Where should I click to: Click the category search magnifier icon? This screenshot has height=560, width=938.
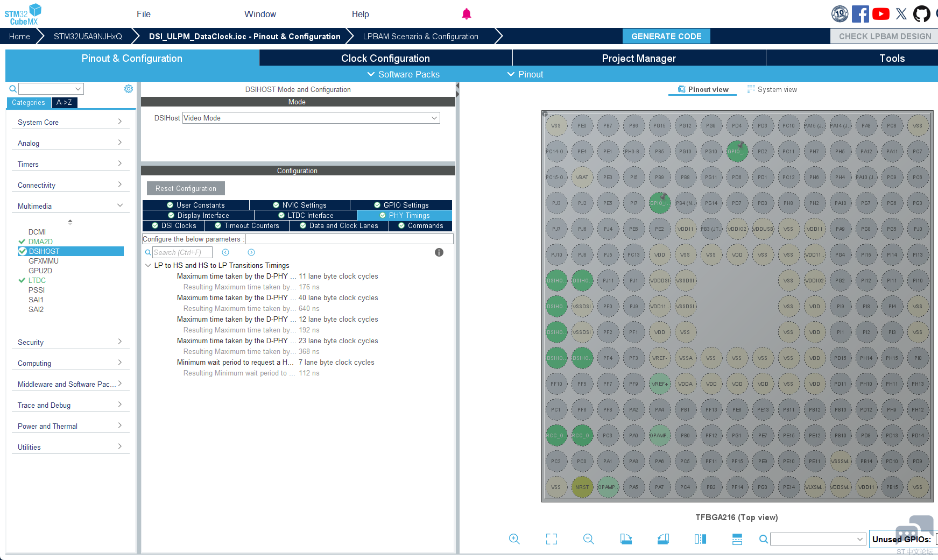point(13,89)
